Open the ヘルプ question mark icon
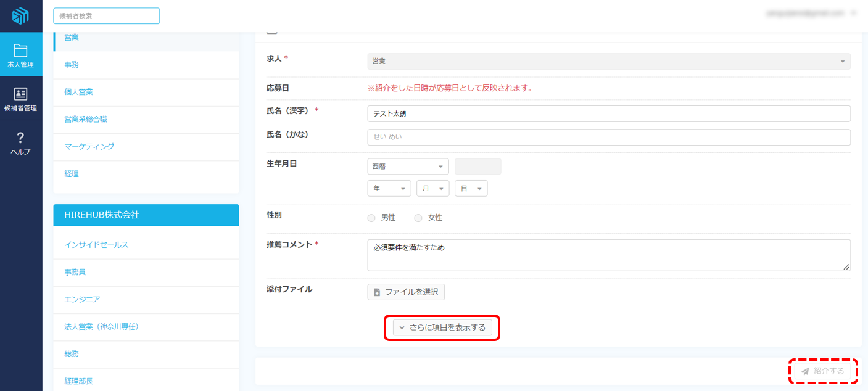This screenshot has width=868, height=391. (20, 142)
